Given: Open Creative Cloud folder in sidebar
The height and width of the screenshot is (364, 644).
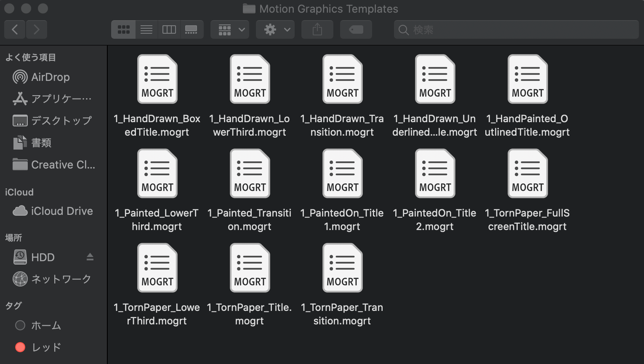Looking at the screenshot, I should [x=54, y=165].
